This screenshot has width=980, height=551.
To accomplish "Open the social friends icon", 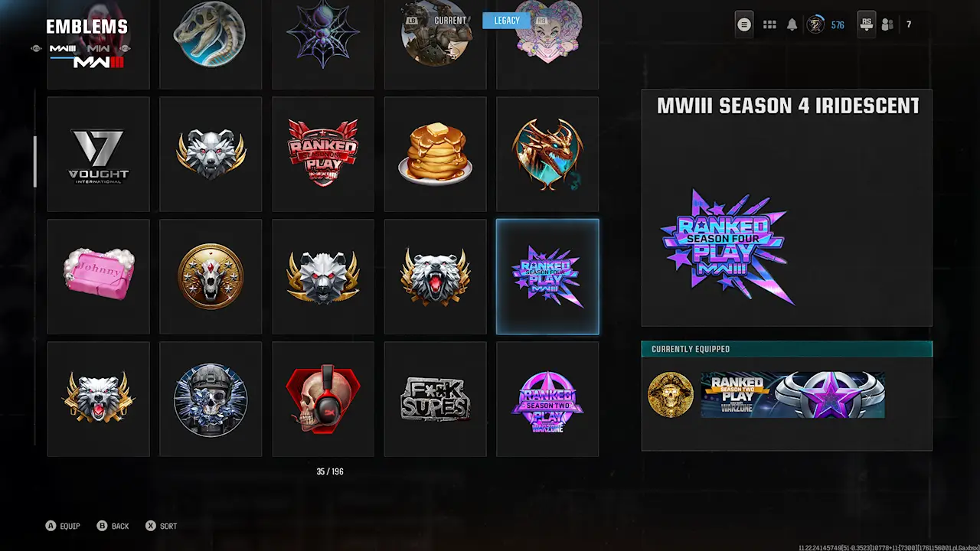I will (x=887, y=24).
